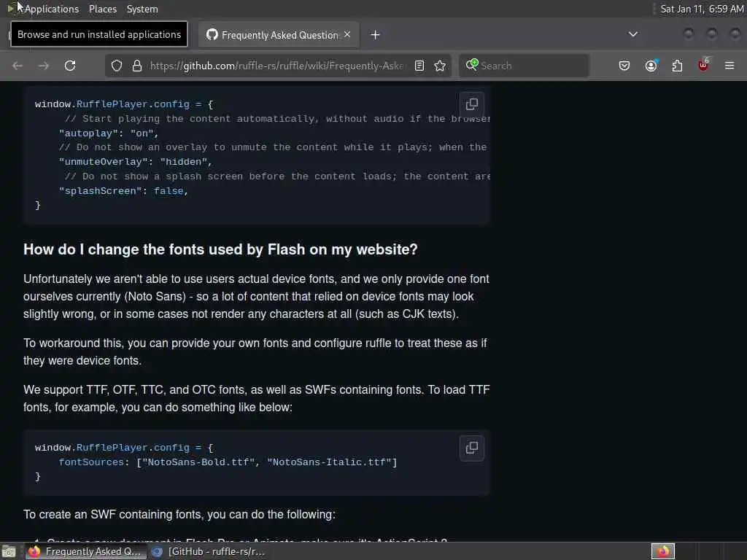The image size is (747, 560).
Task: Toggle reader view in address bar
Action: [419, 66]
